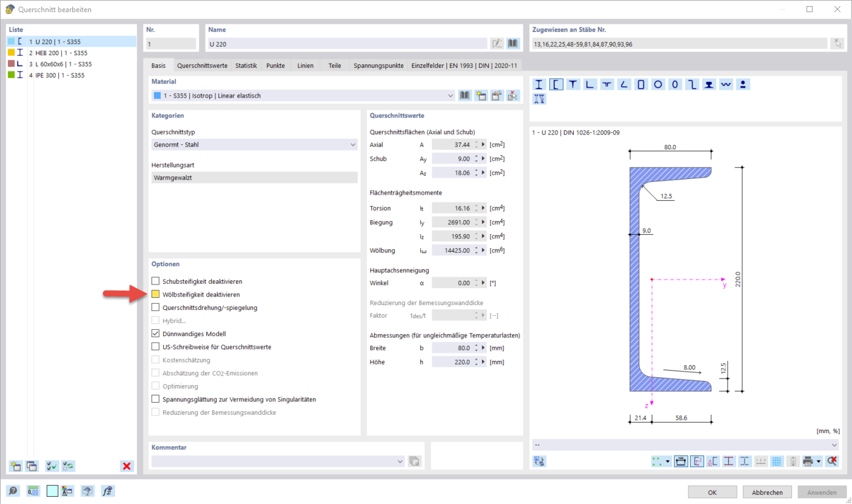Open Einzelfelder EN 1993 tab
Screen dimensions: 852x504
464,66
